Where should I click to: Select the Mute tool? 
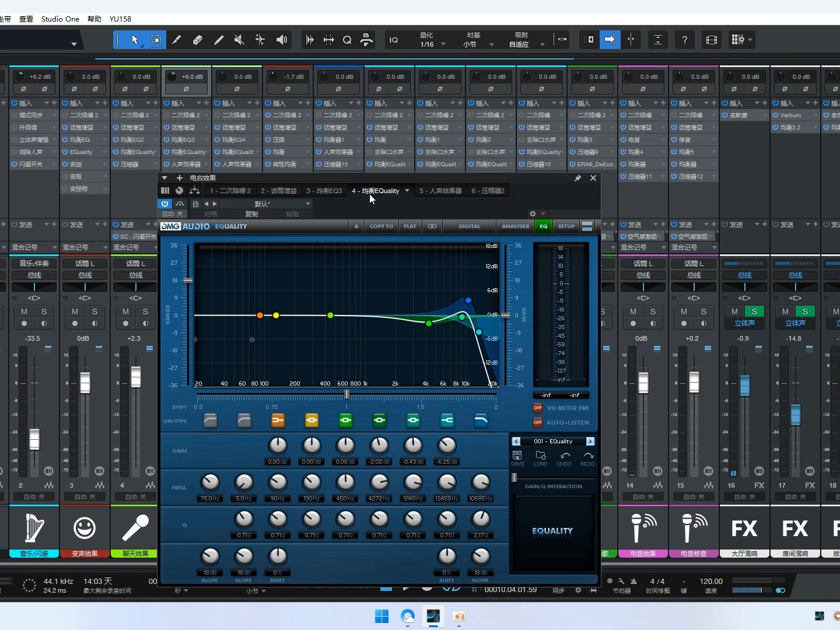click(x=239, y=40)
